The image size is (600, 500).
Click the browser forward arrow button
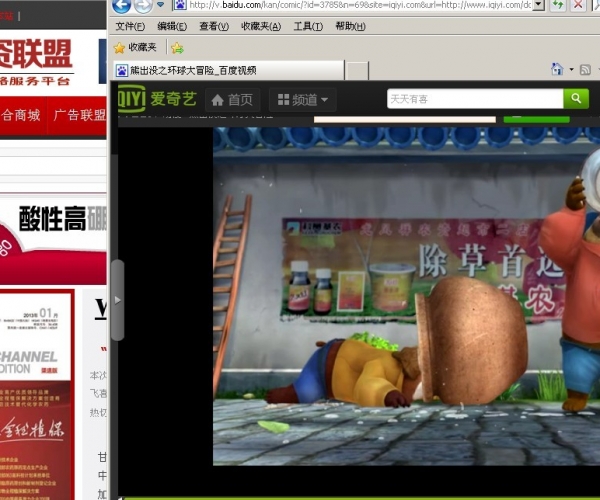143,6
